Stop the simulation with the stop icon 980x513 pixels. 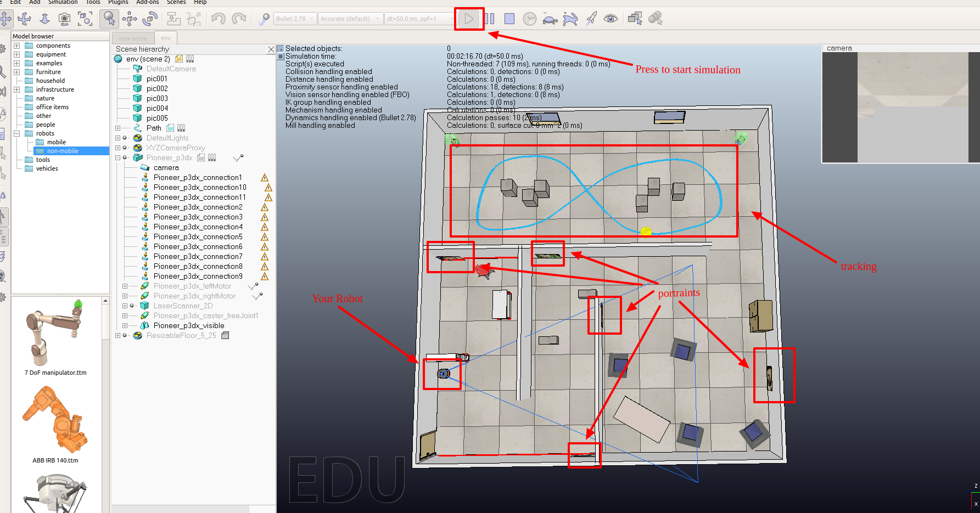coord(509,18)
